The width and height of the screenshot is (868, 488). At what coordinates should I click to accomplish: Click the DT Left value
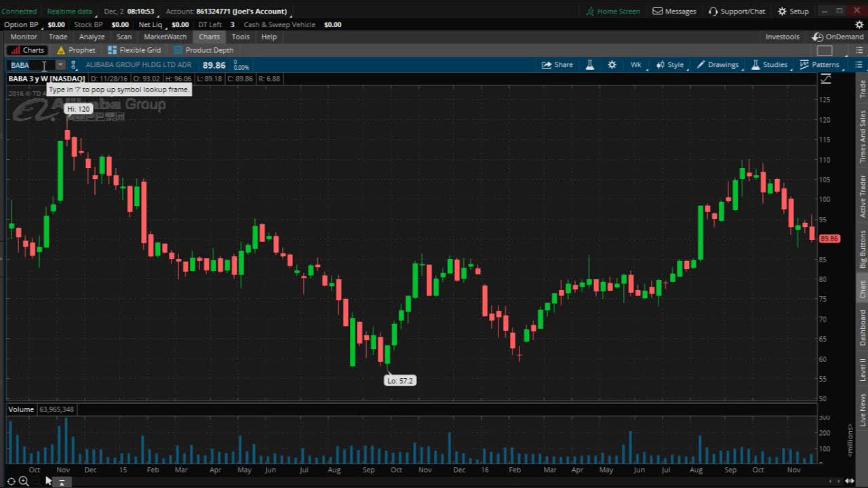[x=232, y=24]
